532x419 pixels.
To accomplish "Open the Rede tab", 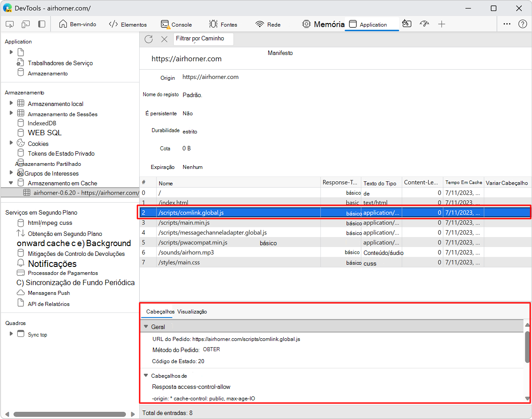I will point(268,24).
